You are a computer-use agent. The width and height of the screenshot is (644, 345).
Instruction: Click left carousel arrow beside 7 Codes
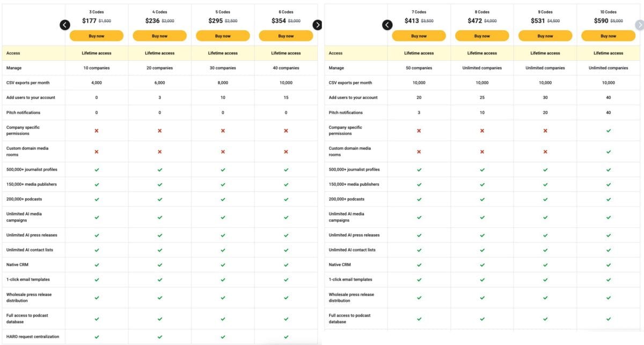click(387, 25)
